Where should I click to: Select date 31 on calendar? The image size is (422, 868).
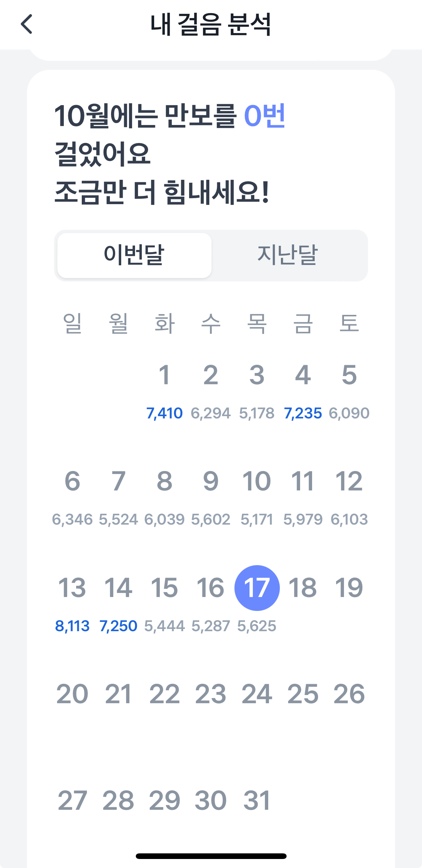tap(257, 800)
